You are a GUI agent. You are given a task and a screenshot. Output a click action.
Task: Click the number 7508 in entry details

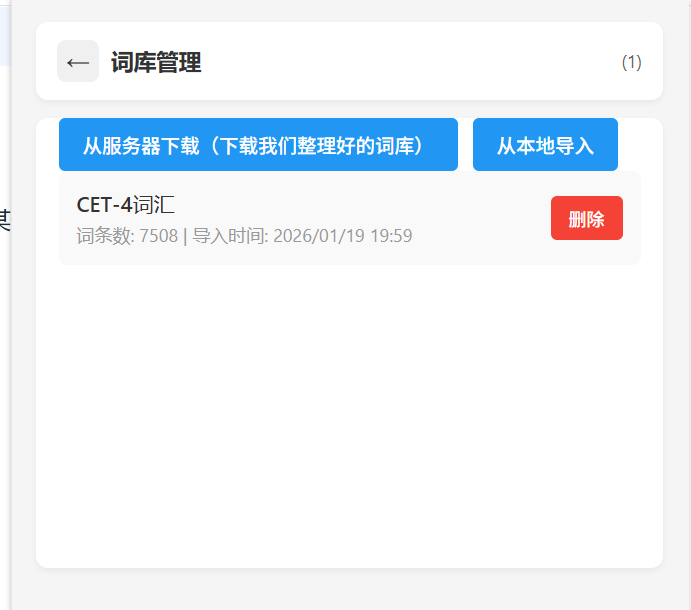point(159,236)
